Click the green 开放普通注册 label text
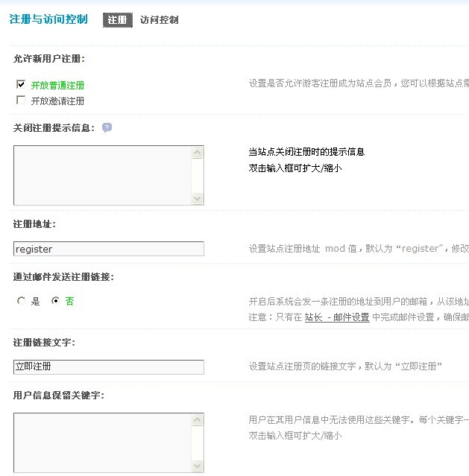 pyautogui.click(x=57, y=86)
